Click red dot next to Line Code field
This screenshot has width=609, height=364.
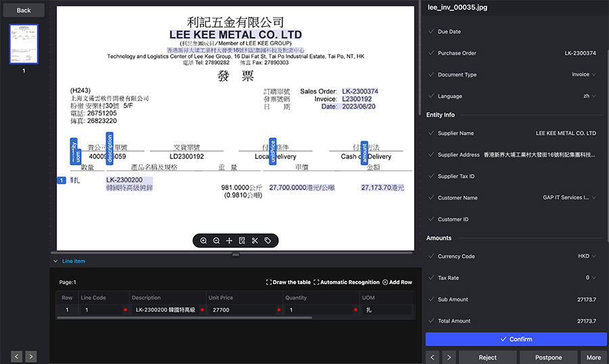tap(125, 310)
